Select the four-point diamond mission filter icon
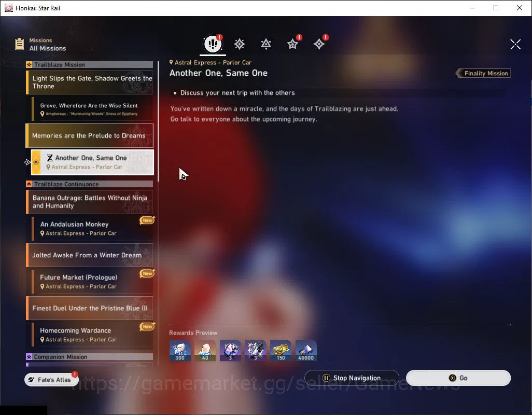Viewport: 532px width, 415px height. click(x=319, y=44)
